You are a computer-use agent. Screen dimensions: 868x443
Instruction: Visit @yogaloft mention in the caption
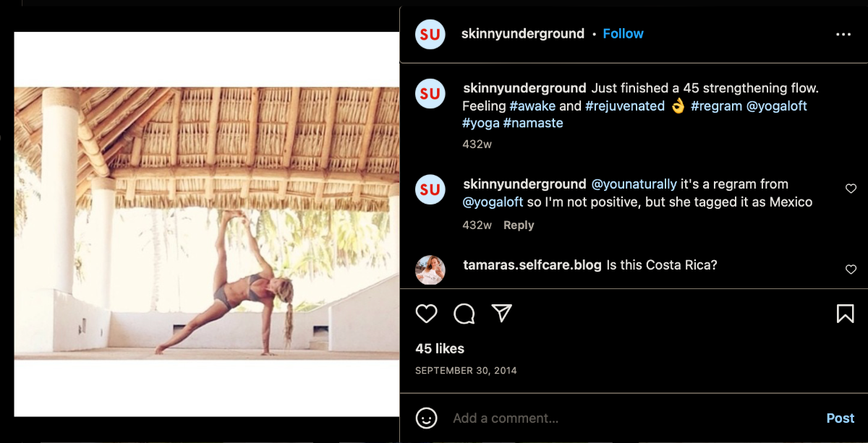click(776, 106)
